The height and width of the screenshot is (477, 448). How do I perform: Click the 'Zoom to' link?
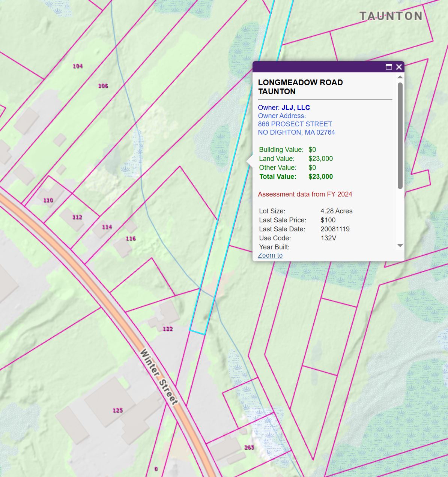coord(270,255)
